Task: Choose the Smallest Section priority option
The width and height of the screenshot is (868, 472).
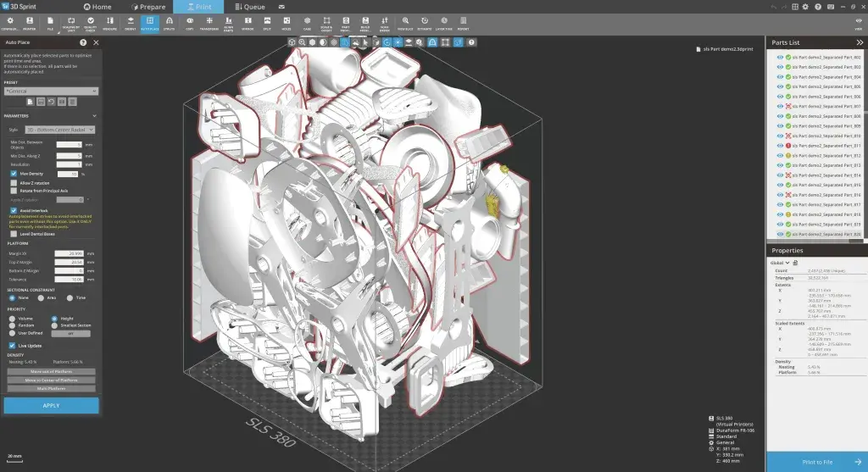Action: [54, 325]
